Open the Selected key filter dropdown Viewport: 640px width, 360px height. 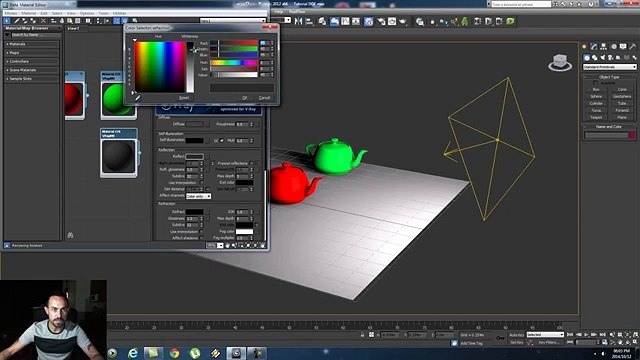[545, 335]
